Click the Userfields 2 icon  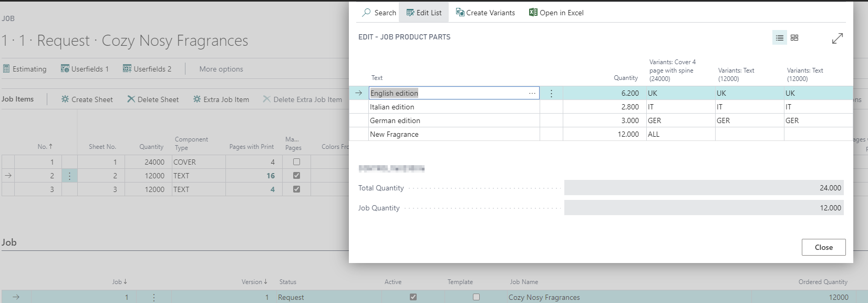[127, 68]
